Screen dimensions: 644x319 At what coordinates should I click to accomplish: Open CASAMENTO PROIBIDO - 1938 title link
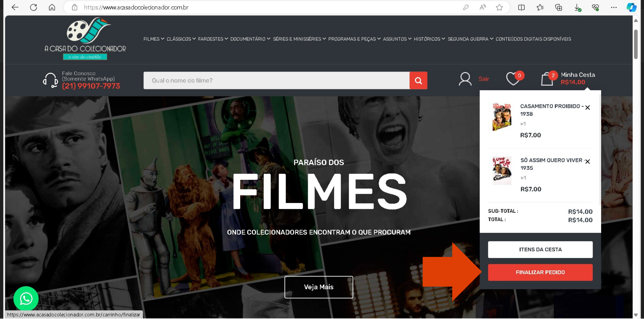click(552, 110)
